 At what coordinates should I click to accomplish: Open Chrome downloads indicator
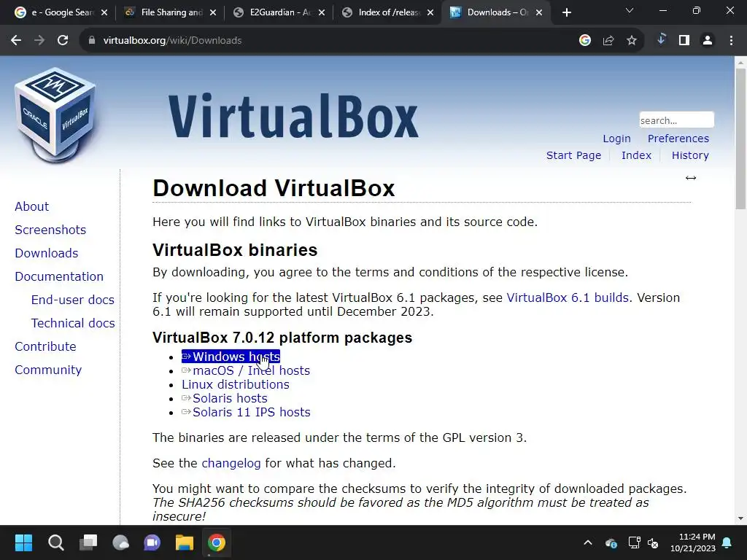tap(661, 39)
